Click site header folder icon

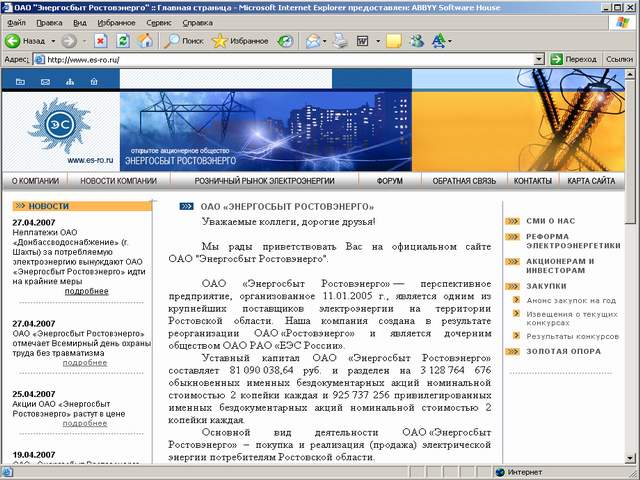click(x=20, y=82)
